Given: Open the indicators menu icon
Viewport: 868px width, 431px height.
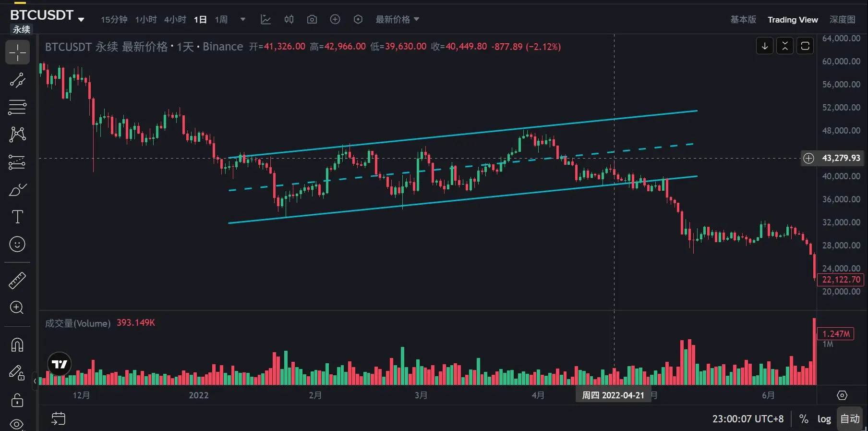Looking at the screenshot, I should click(x=265, y=19).
